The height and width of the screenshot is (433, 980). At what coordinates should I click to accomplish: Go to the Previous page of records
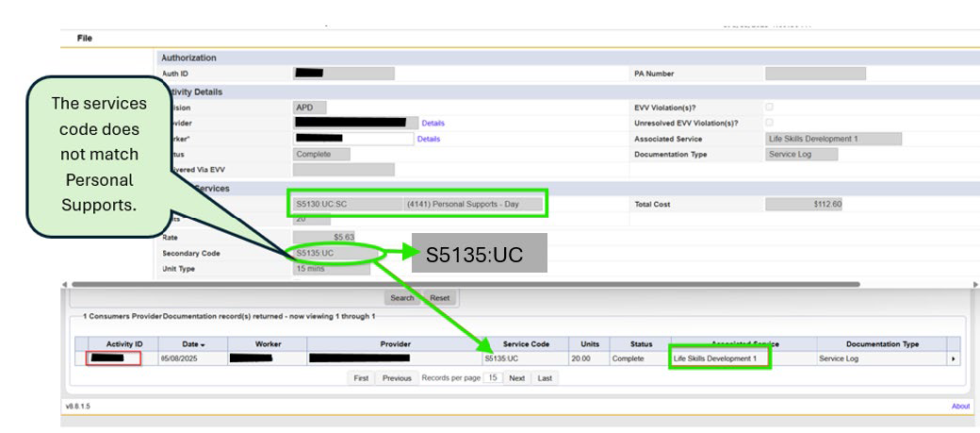tap(397, 378)
